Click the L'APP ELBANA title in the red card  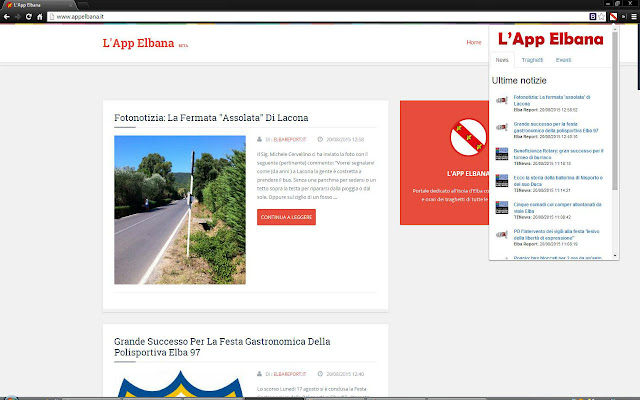coord(468,173)
